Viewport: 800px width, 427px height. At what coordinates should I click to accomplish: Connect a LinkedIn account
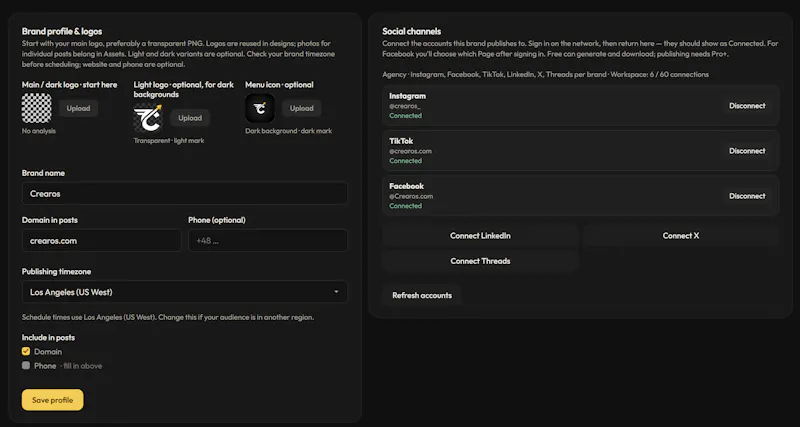[x=480, y=236]
